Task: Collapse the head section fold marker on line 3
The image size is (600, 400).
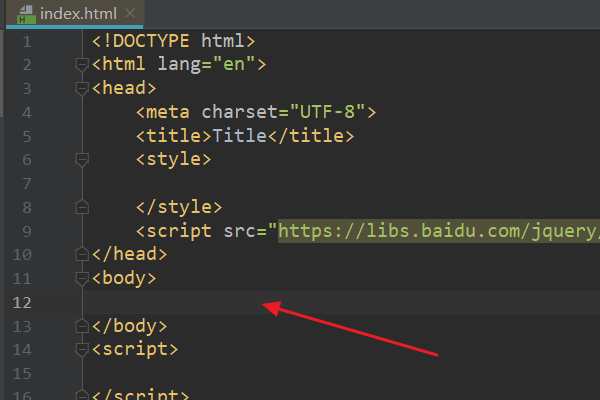Action: (82, 88)
